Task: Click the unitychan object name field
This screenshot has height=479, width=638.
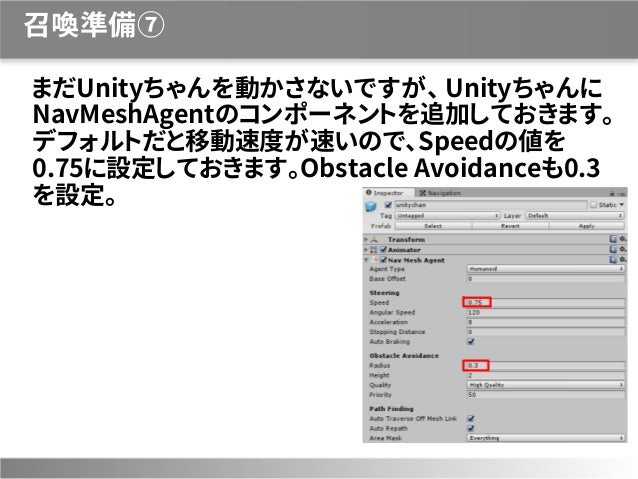Action: (x=491, y=205)
